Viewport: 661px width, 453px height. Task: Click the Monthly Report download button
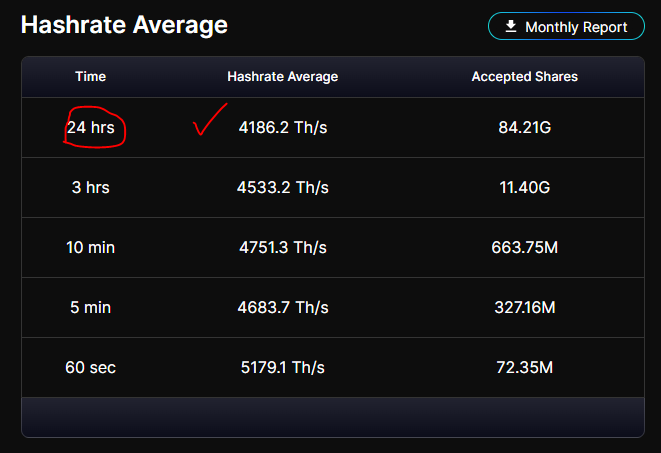coord(566,27)
